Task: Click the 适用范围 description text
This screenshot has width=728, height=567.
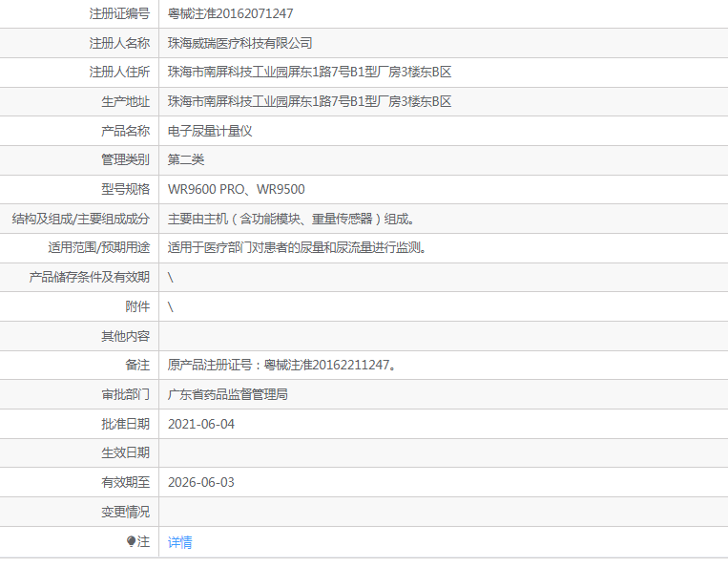Action: 297,247
